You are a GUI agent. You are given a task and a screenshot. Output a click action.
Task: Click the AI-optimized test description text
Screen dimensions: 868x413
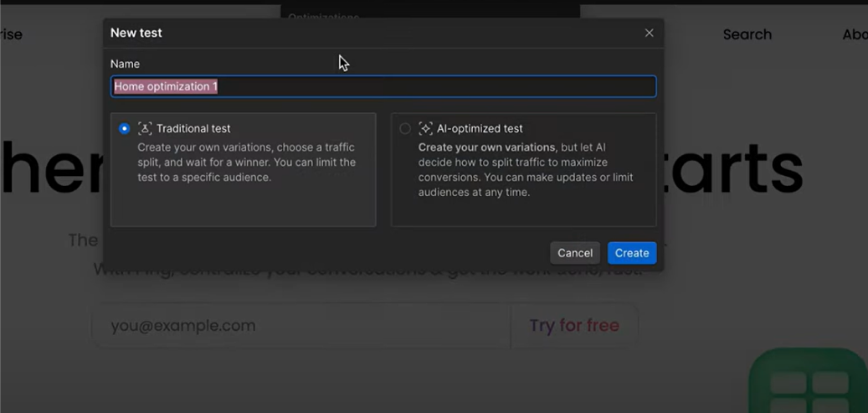[x=526, y=170]
